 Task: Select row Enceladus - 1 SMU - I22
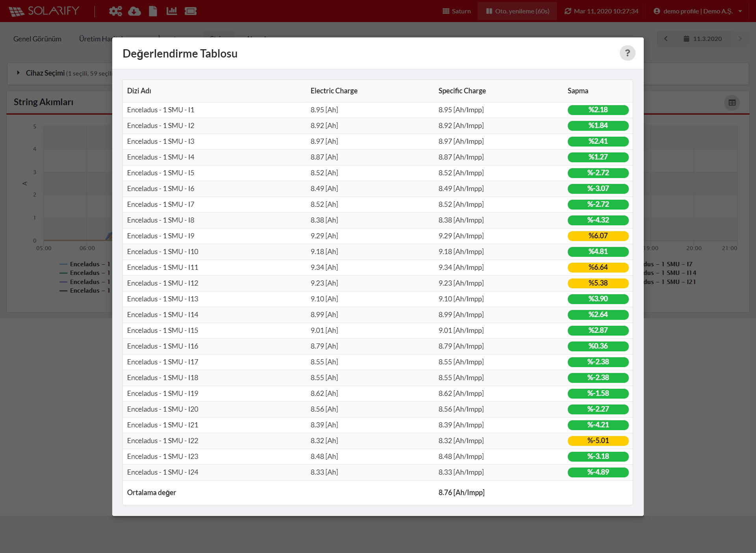coord(378,441)
